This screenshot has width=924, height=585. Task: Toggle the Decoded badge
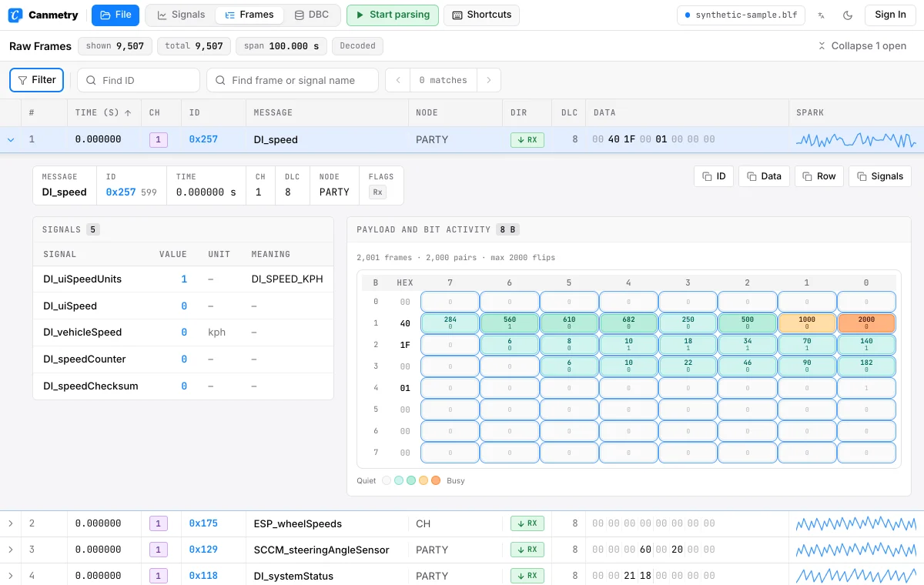click(x=357, y=46)
